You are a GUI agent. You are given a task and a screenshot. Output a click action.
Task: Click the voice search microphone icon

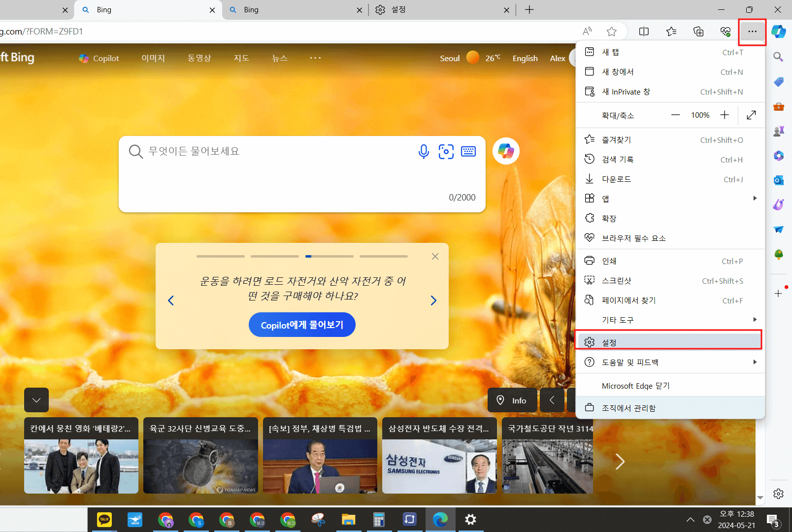point(424,152)
